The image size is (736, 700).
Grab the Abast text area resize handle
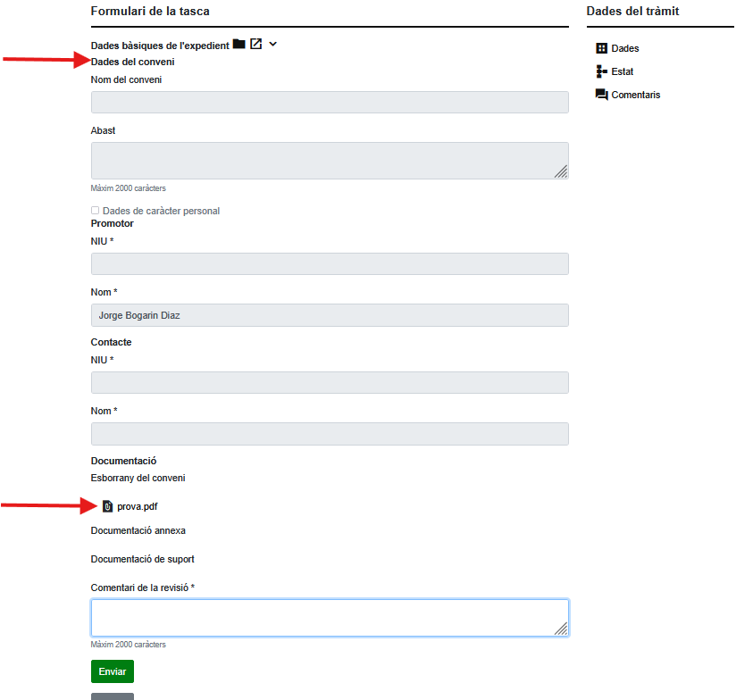pos(561,172)
